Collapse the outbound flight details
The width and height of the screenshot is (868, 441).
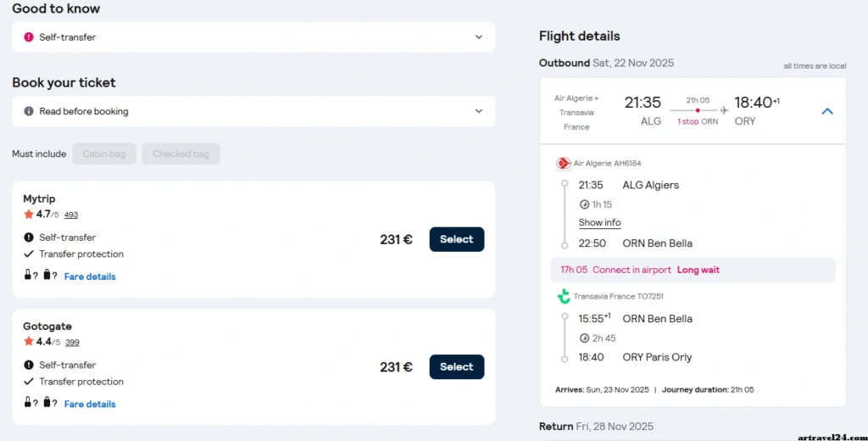(827, 111)
